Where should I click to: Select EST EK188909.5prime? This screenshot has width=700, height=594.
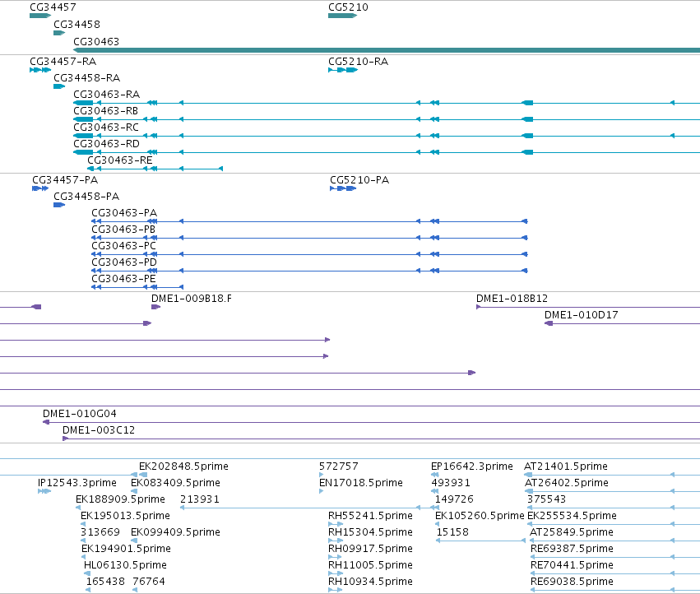tap(78, 508)
